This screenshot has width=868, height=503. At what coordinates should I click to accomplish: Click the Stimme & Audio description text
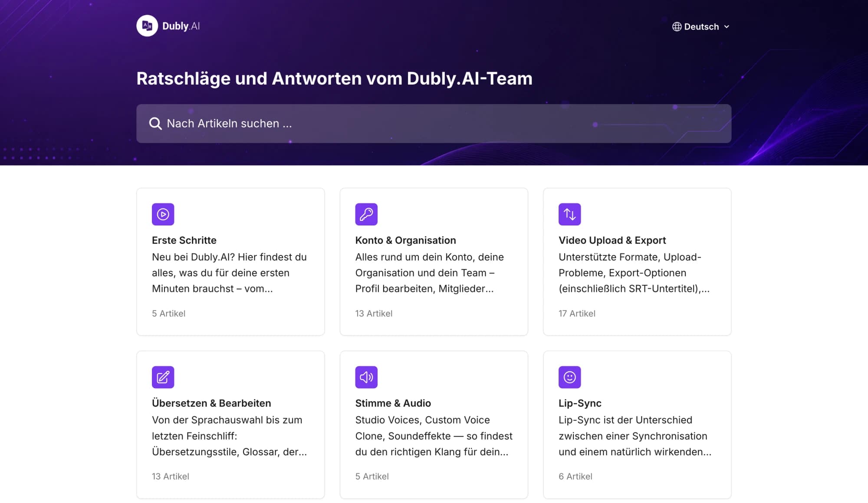click(x=434, y=436)
